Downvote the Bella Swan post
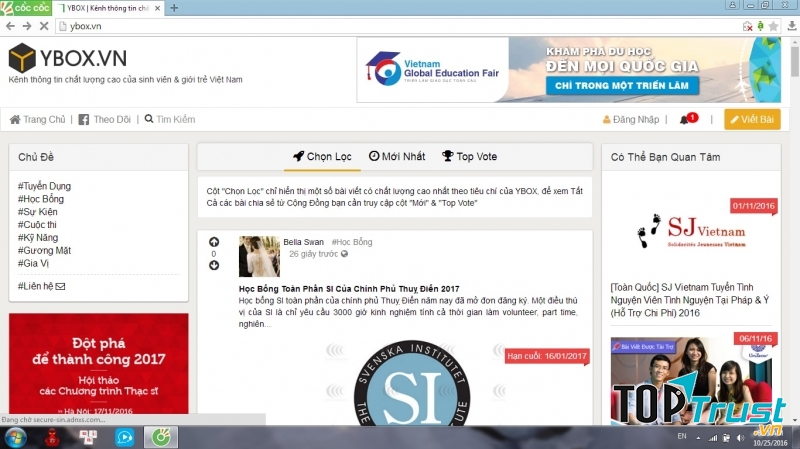The width and height of the screenshot is (800, 449). [214, 265]
